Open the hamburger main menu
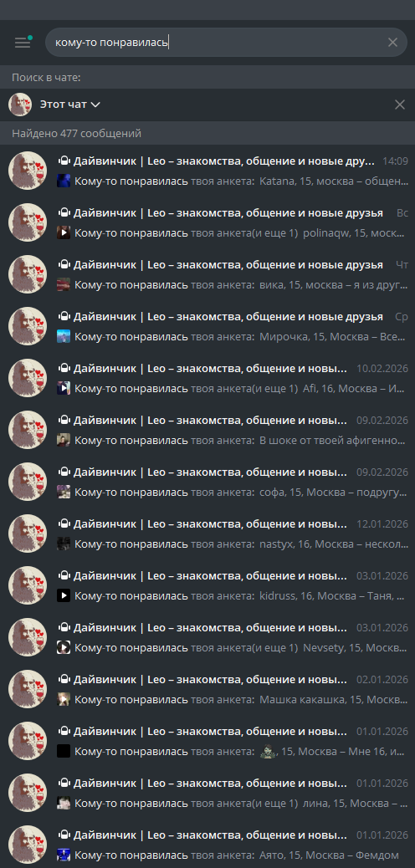 tap(23, 43)
